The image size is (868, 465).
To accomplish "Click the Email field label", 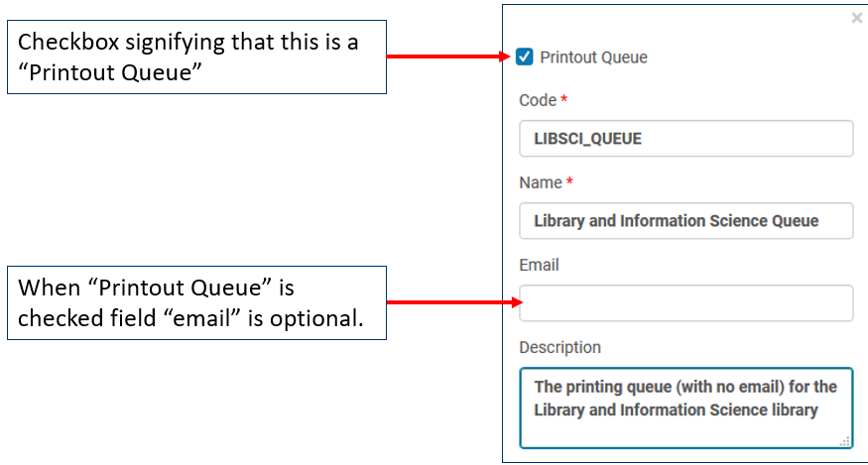I will tap(539, 265).
